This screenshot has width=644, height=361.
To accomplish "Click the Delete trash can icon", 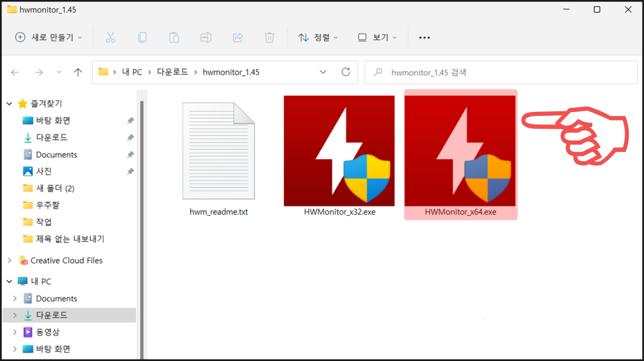I will coord(269,37).
